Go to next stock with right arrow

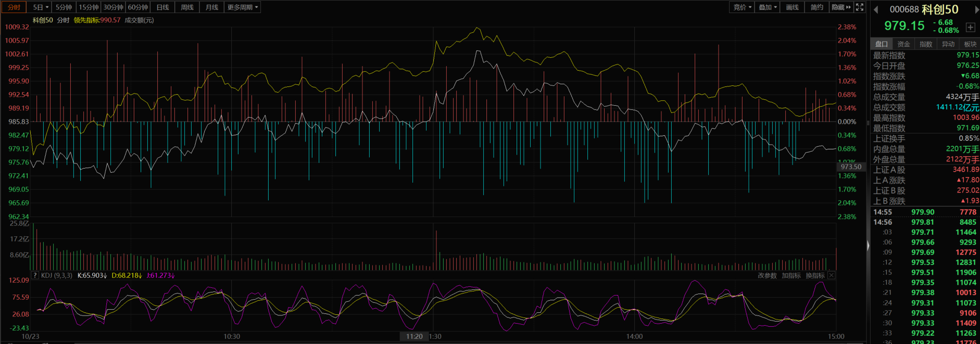click(x=976, y=9)
